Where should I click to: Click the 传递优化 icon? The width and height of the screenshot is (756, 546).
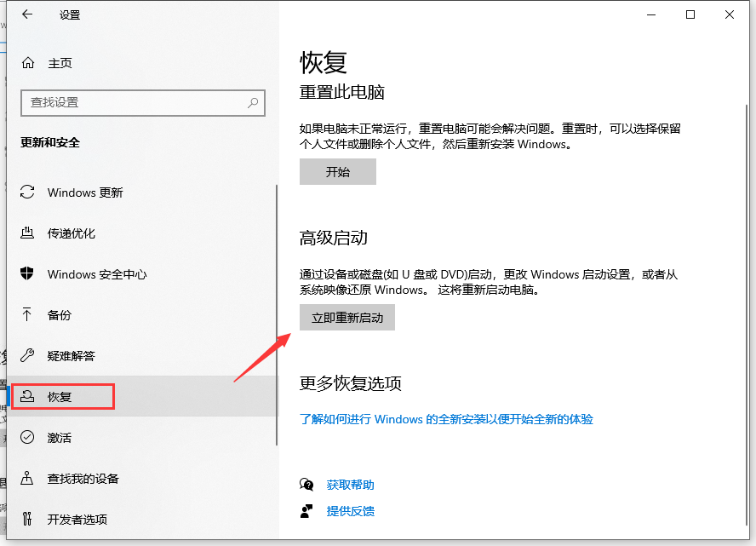coord(27,233)
